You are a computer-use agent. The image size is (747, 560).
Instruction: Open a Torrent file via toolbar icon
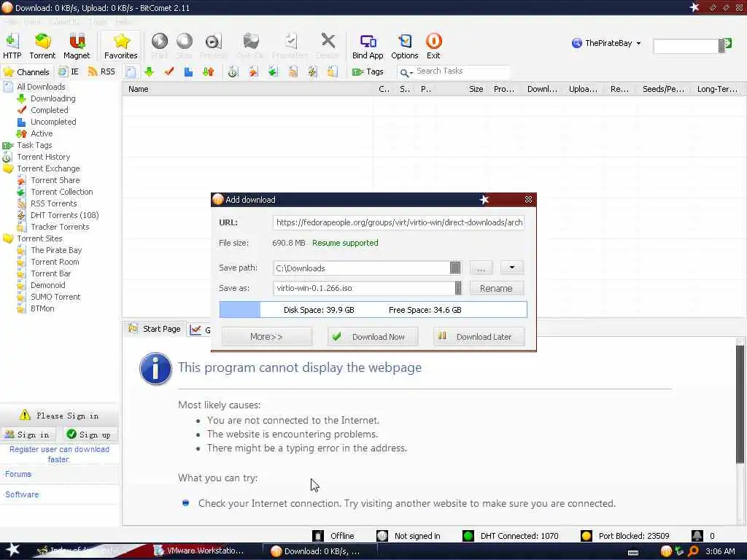pyautogui.click(x=42, y=46)
